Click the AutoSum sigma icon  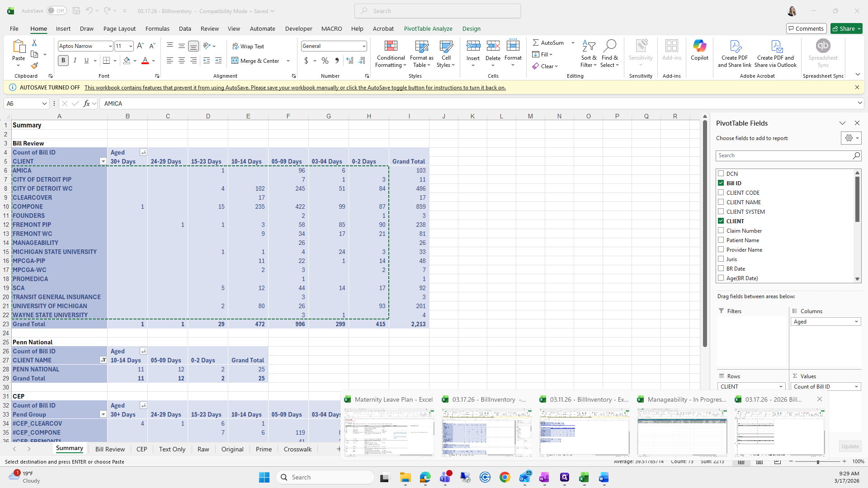coord(536,42)
